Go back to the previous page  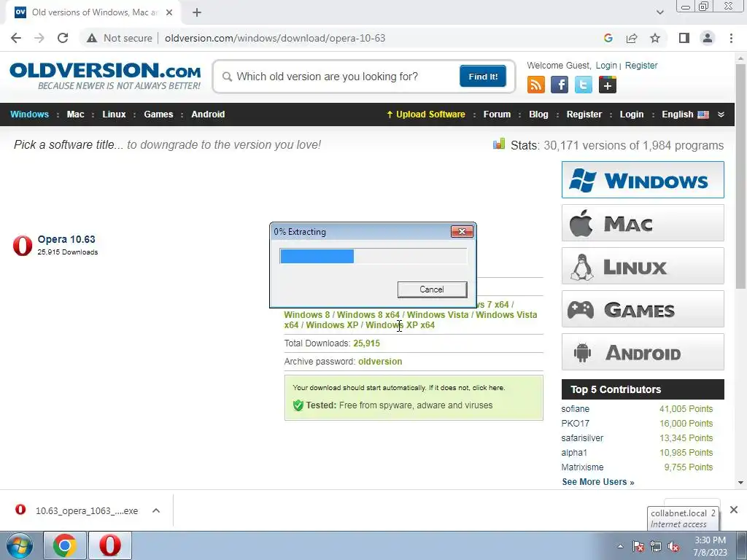tap(16, 38)
